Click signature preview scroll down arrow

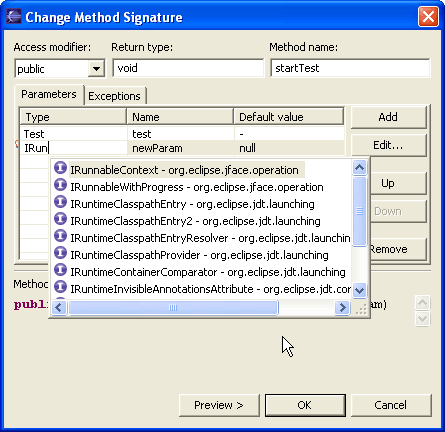422,319
